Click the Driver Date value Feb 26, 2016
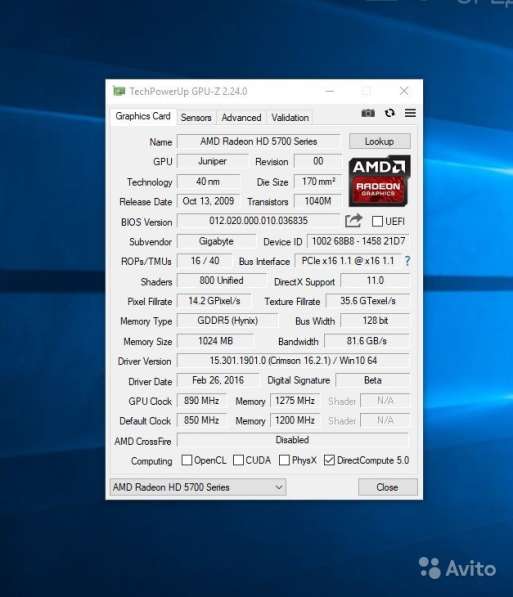The height and width of the screenshot is (597, 513). click(218, 380)
